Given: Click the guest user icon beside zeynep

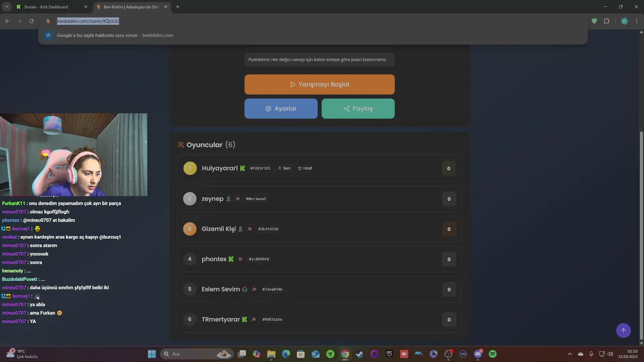Looking at the screenshot, I should [x=228, y=199].
